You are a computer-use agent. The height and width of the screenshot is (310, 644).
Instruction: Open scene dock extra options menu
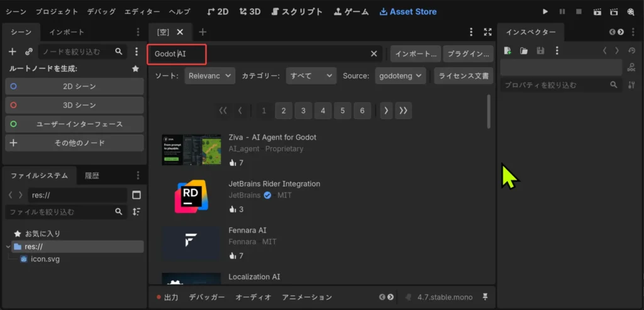(136, 52)
